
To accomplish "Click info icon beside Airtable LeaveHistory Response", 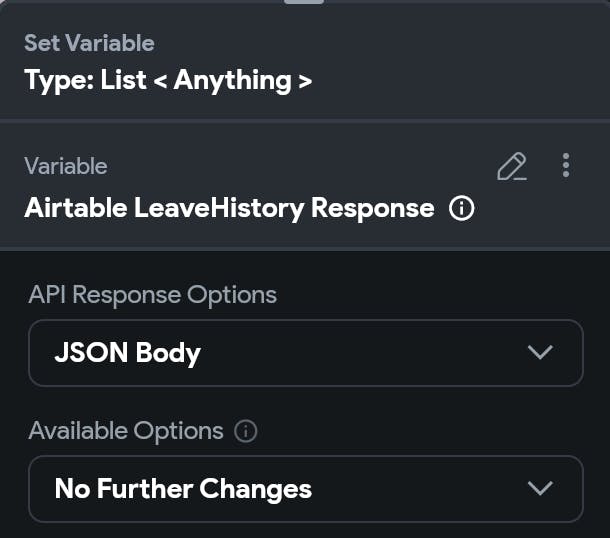I will (461, 208).
